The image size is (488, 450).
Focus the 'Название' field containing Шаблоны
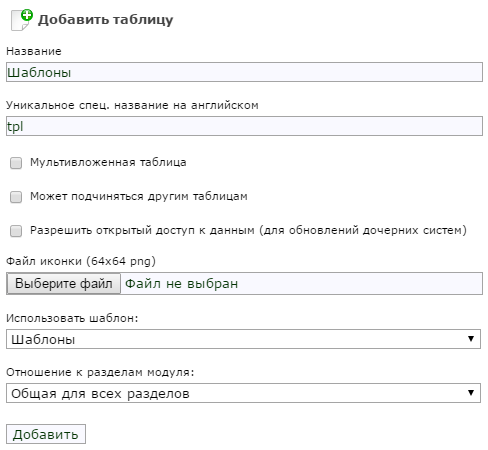244,72
